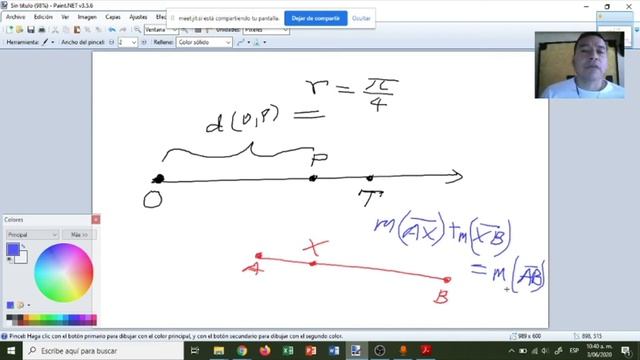This screenshot has height=360, width=640.
Task: Click Dejar de compartir button
Action: (316, 18)
